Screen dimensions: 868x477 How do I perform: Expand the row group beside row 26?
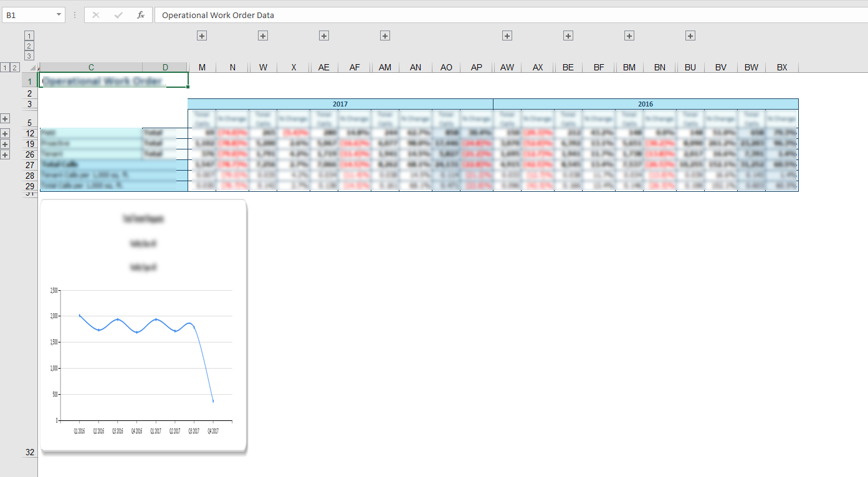(x=6, y=154)
